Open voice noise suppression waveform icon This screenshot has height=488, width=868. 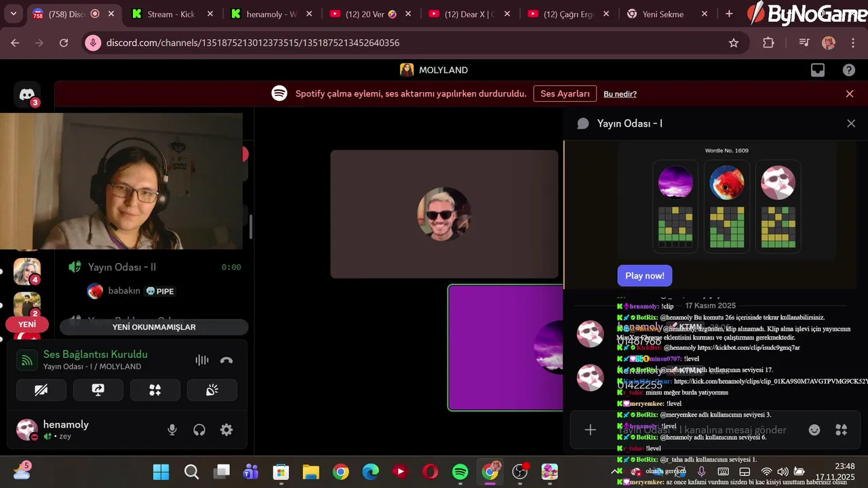[201, 360]
